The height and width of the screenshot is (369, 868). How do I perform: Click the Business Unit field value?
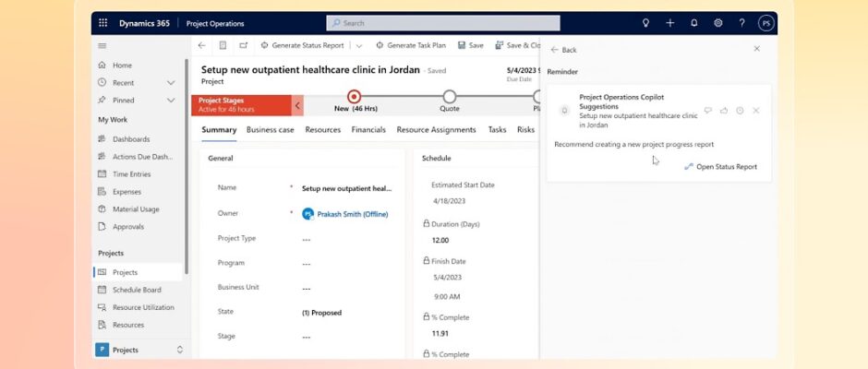pos(307,289)
